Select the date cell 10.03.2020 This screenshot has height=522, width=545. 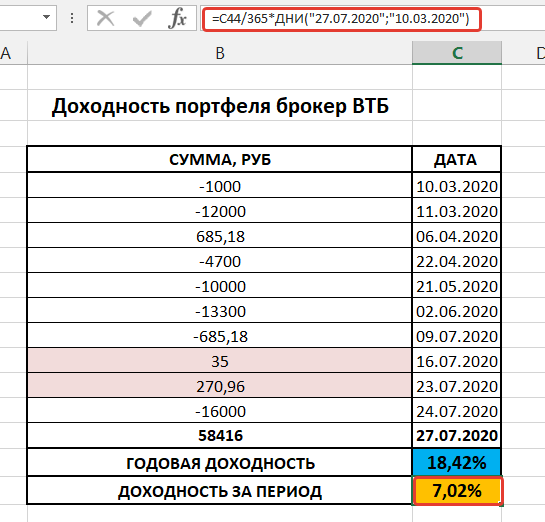[456, 185]
